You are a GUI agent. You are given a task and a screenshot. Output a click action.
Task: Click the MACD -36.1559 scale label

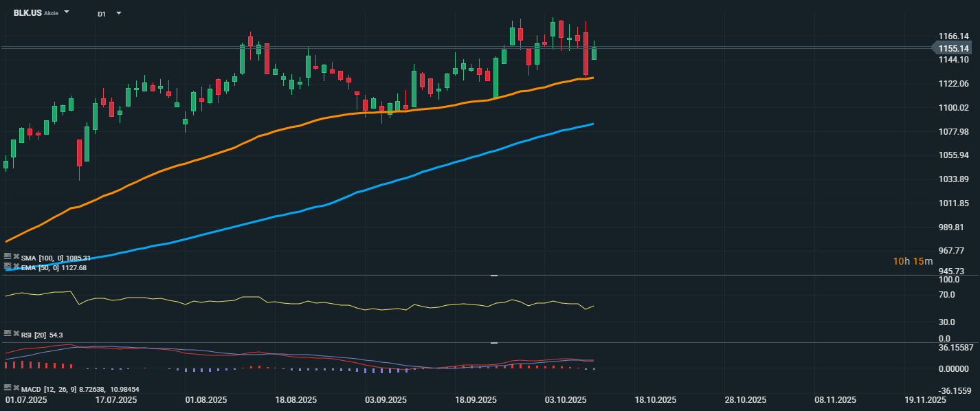(x=954, y=391)
